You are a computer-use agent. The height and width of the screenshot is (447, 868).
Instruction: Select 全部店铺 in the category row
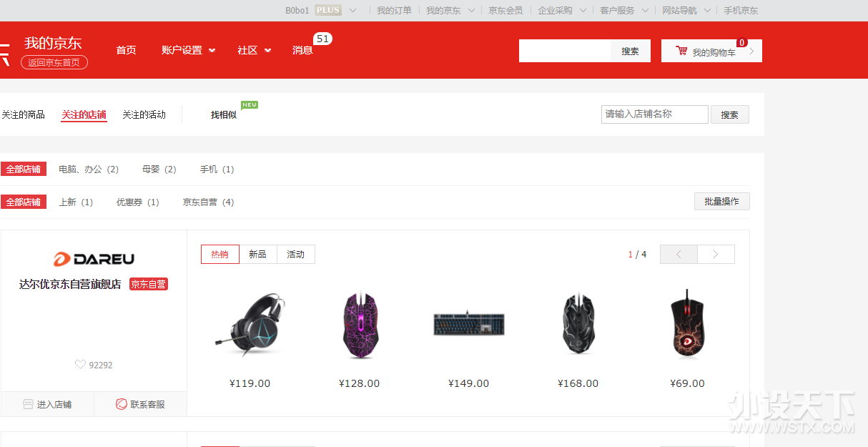tap(24, 170)
